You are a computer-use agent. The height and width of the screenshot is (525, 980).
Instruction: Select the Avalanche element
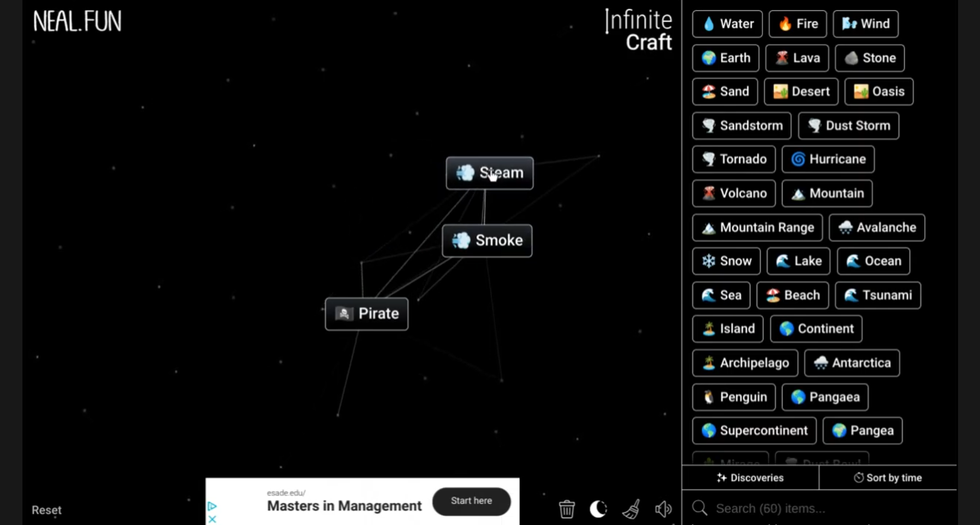point(877,228)
